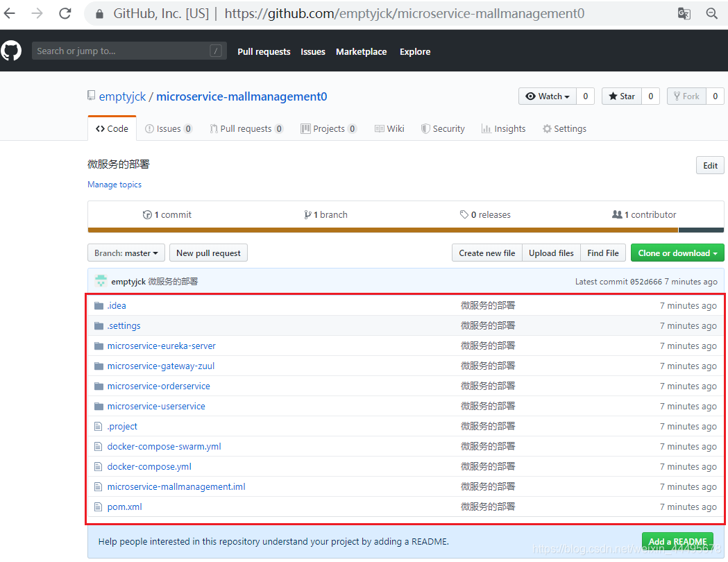Click the people icon beside 1 contributor
Viewport: 728px width, 562px height.
617,214
